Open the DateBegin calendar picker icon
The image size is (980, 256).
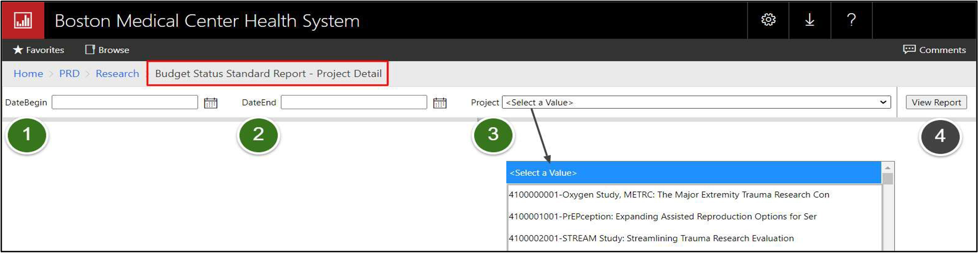point(211,103)
